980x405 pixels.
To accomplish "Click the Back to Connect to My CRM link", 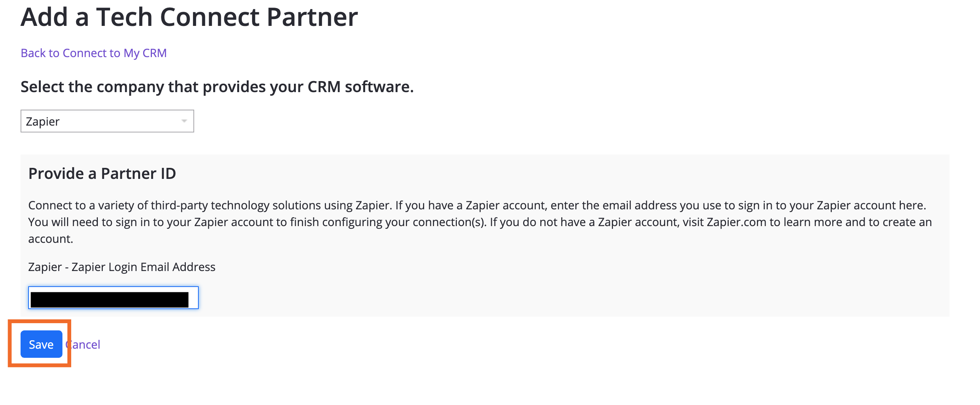I will click(x=93, y=53).
